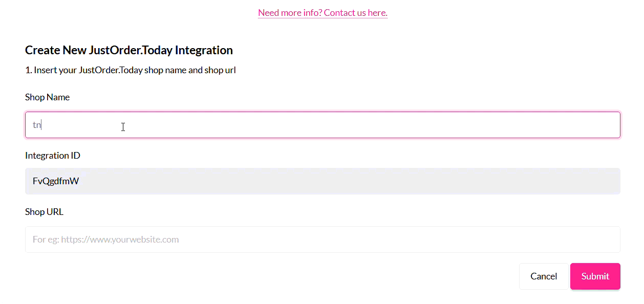
Task: Open the 'Need more info? Contact us here' link
Action: (323, 13)
